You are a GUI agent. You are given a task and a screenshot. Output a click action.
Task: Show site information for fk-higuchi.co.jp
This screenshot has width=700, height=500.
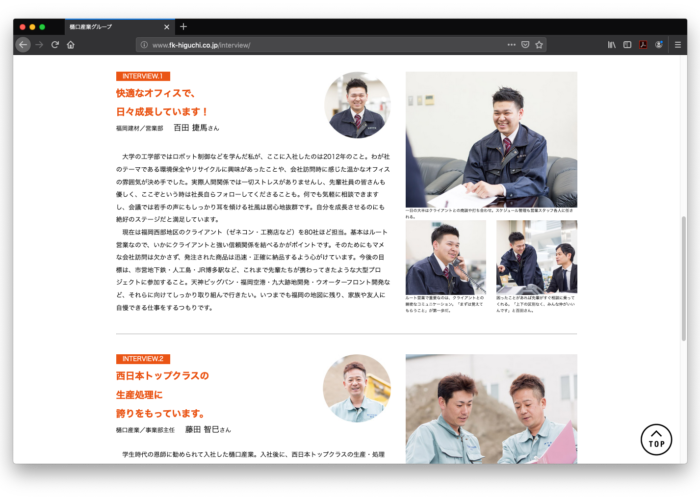tap(144, 45)
